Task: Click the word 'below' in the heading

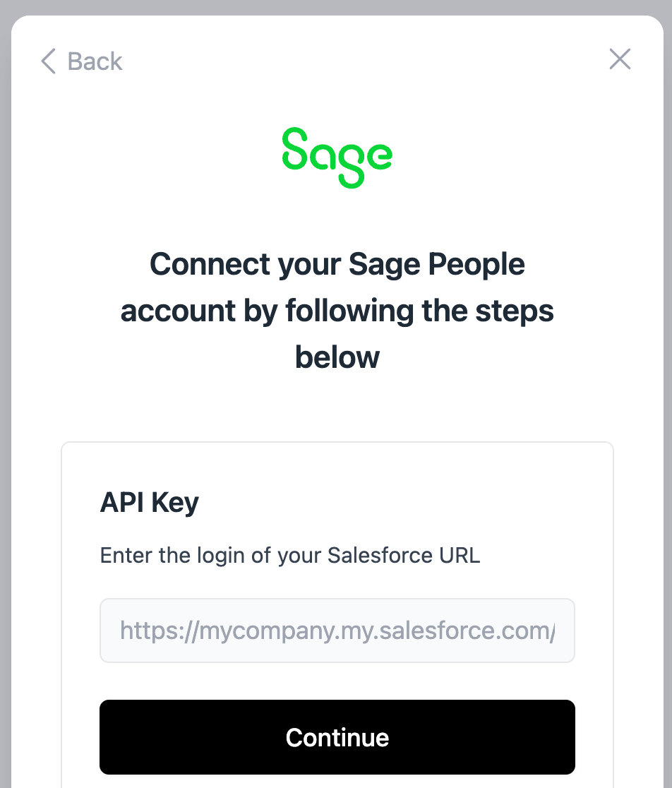Action: pos(337,357)
